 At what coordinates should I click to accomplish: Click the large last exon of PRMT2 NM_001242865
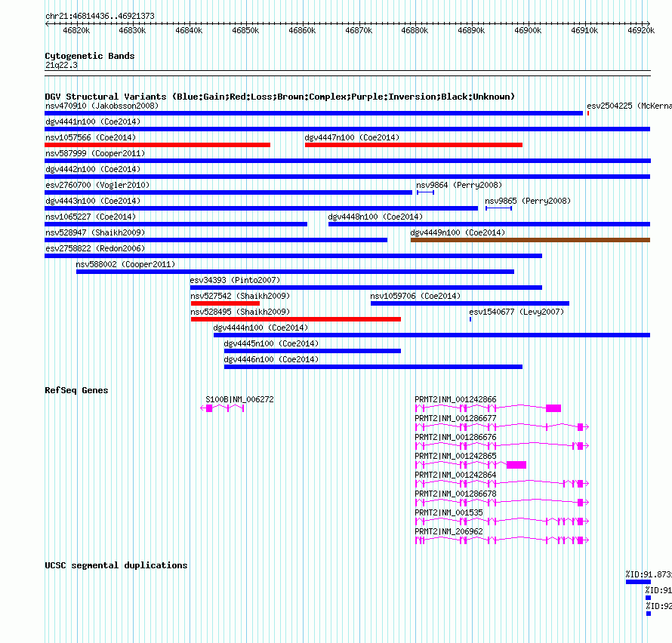point(516,465)
